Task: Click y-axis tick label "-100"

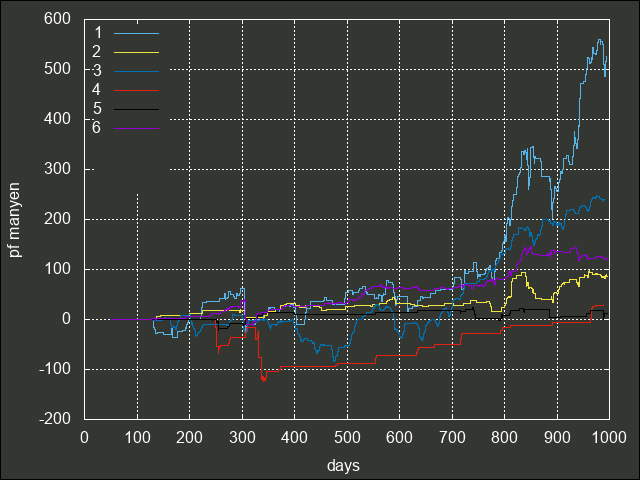Action: click(55, 369)
